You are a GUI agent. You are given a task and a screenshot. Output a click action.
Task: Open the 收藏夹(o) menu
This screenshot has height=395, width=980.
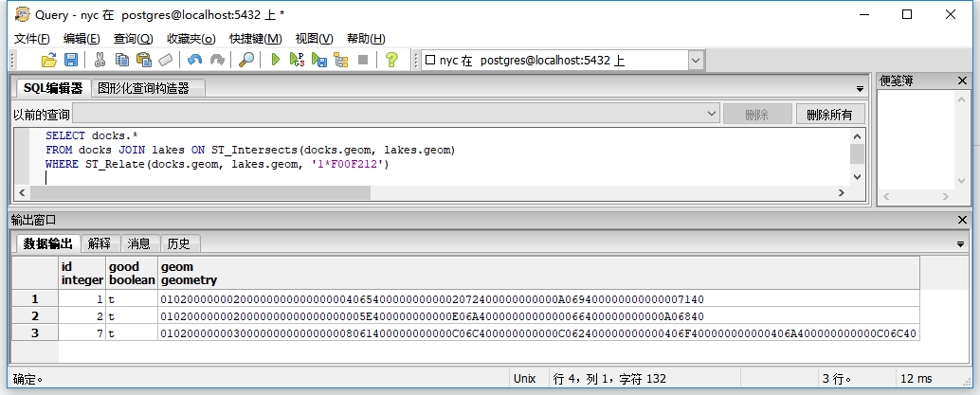point(191,39)
